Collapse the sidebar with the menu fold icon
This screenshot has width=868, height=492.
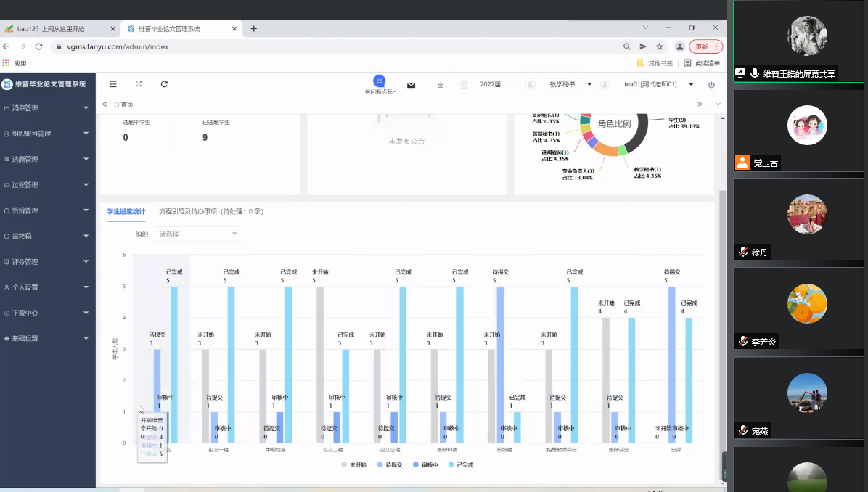click(113, 84)
